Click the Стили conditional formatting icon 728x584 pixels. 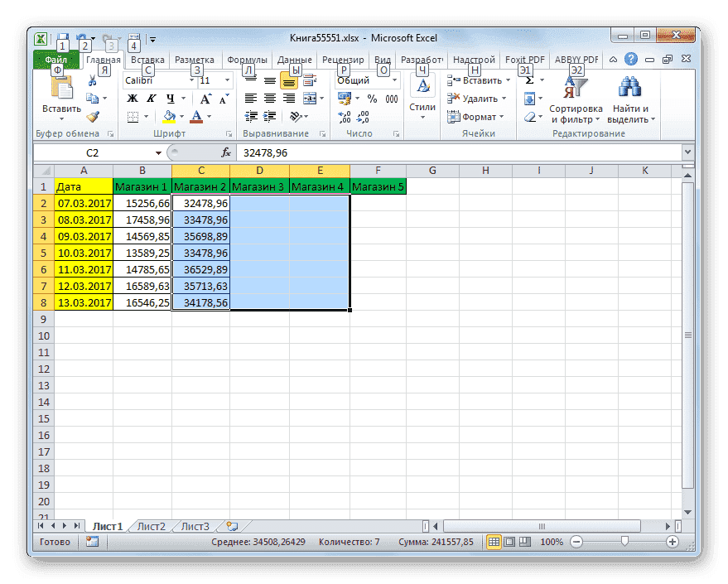coord(421,87)
